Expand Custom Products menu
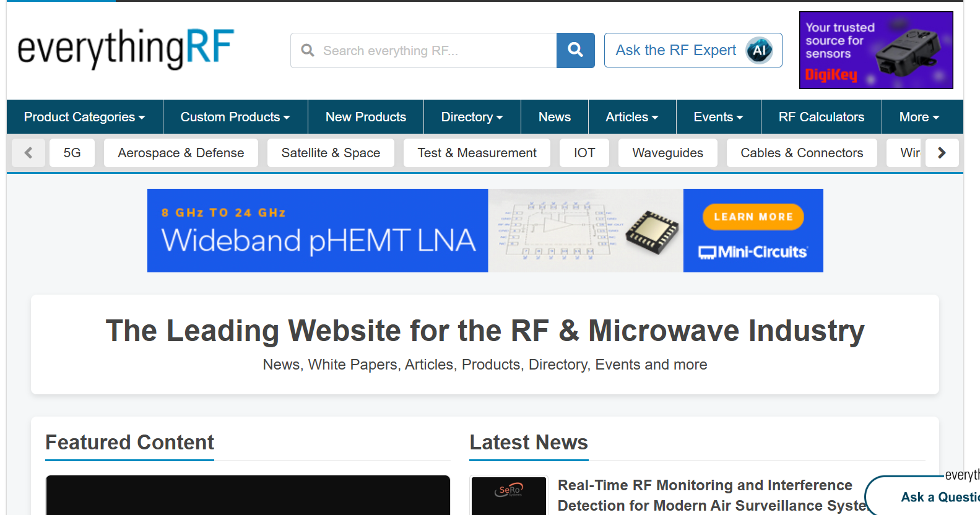This screenshot has width=980, height=515. coord(235,117)
